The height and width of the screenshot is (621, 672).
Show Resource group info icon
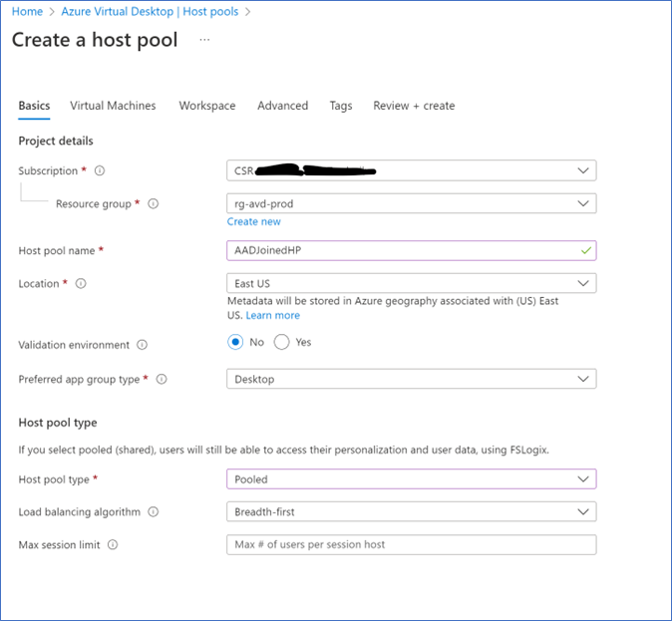(x=153, y=203)
